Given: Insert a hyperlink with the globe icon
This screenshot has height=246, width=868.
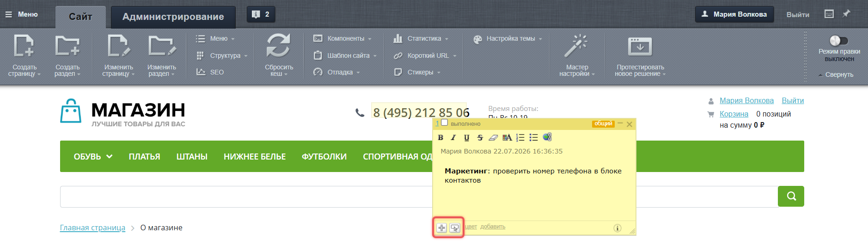Looking at the screenshot, I should click(547, 137).
